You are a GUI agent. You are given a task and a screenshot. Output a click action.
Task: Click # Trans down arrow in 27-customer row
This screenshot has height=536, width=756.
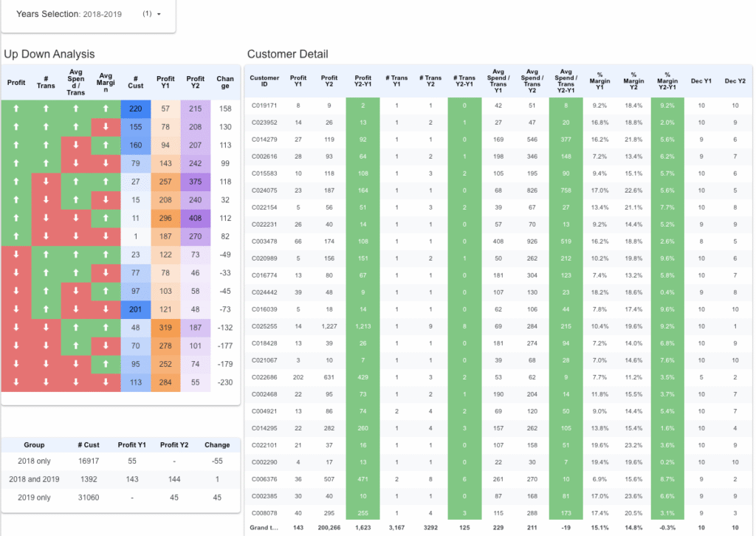[46, 182]
